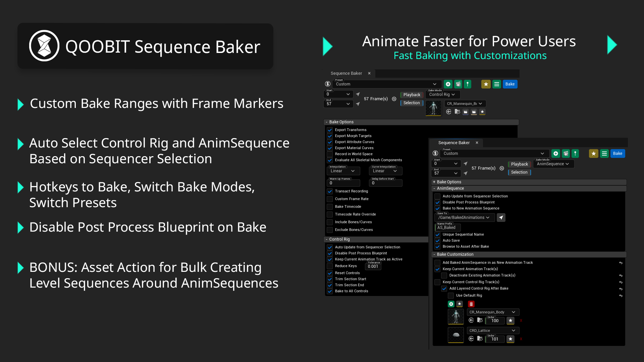Enable Custom Frame Rate checkbox

point(330,199)
